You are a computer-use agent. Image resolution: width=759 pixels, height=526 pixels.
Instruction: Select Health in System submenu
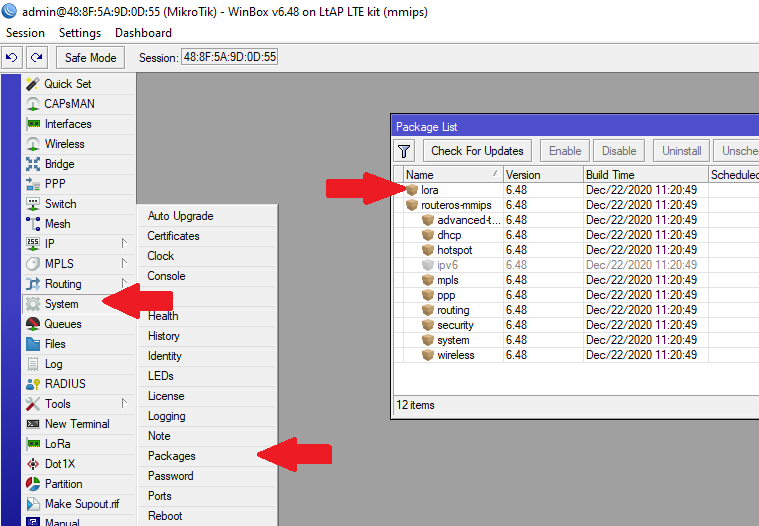[x=208, y=316]
